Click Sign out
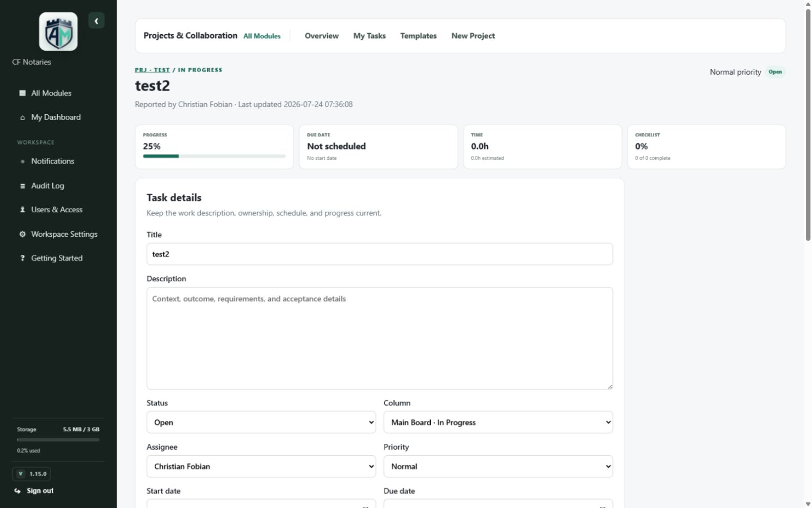 click(x=40, y=491)
